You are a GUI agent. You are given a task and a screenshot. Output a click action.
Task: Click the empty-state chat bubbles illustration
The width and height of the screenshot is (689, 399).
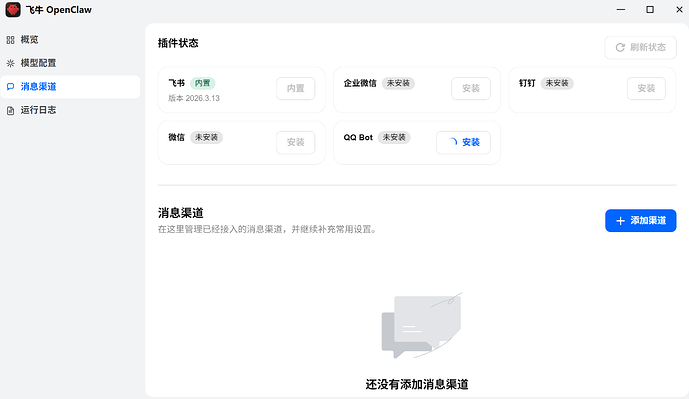point(421,325)
